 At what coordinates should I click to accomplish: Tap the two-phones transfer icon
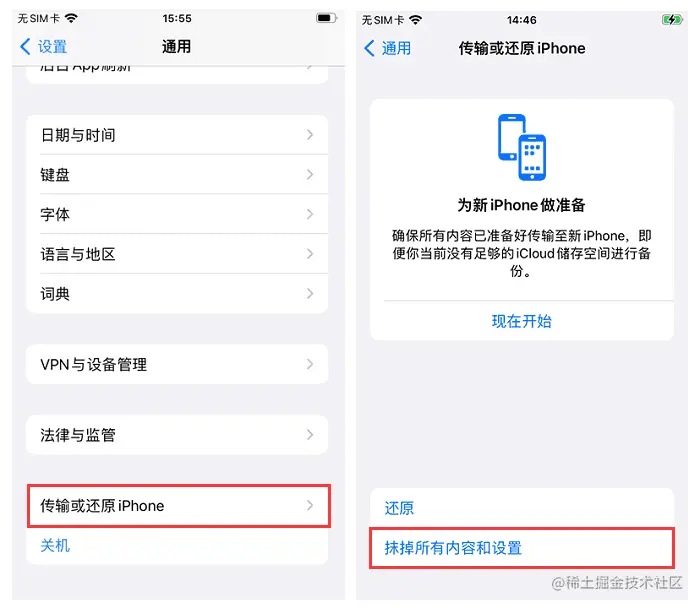pos(521,147)
